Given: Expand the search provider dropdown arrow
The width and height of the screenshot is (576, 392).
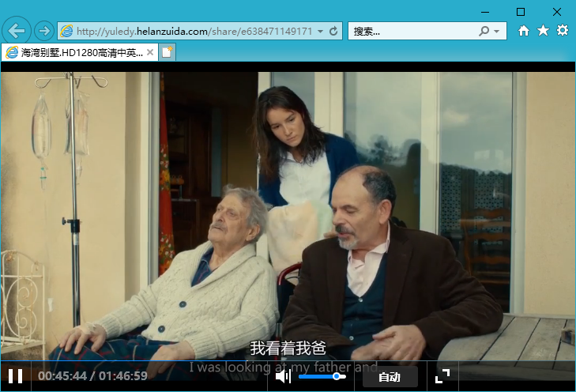Looking at the screenshot, I should point(496,32).
